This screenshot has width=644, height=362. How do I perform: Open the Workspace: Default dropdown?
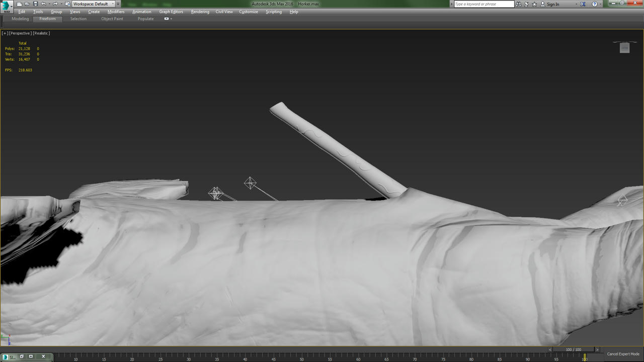pos(94,4)
